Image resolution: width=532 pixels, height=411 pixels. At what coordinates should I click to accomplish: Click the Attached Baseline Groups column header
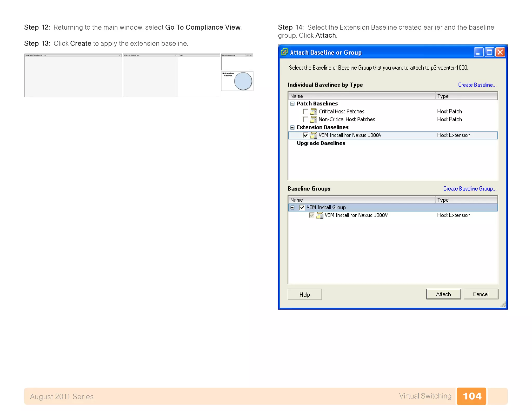(73, 55)
